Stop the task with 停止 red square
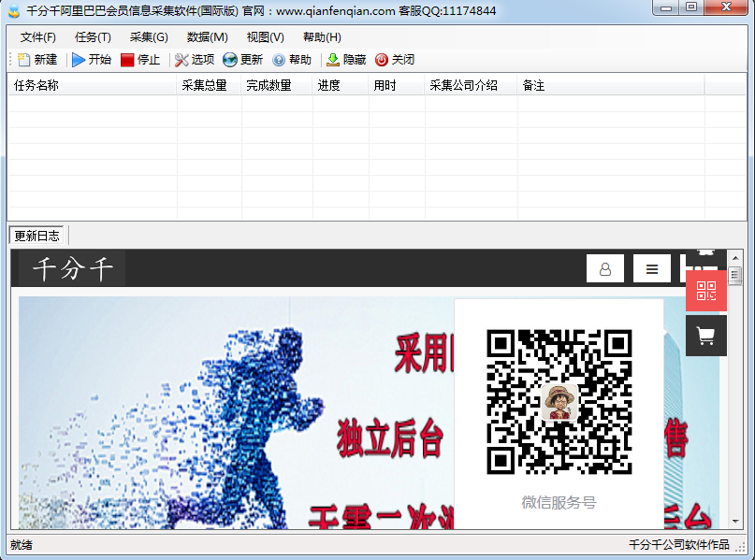 127,60
